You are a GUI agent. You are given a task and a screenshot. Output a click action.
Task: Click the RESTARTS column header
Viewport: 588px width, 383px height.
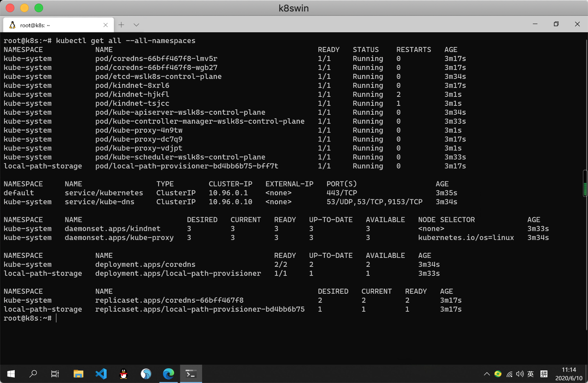pyautogui.click(x=414, y=49)
